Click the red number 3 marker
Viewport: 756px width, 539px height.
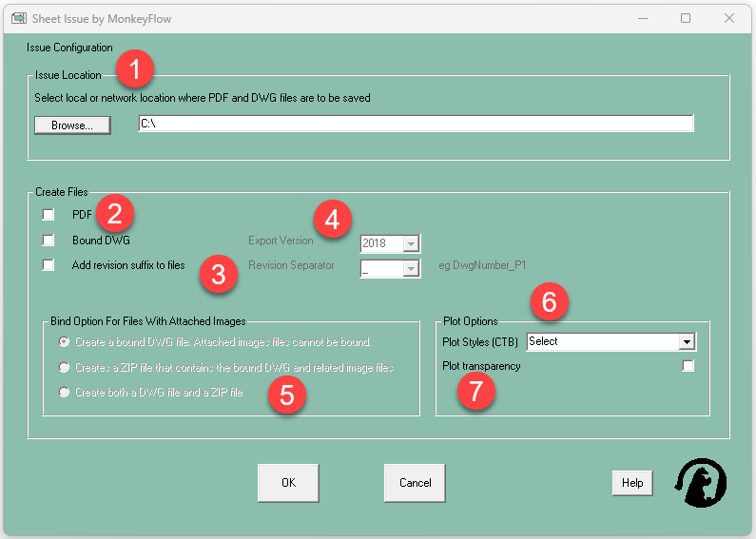click(219, 276)
